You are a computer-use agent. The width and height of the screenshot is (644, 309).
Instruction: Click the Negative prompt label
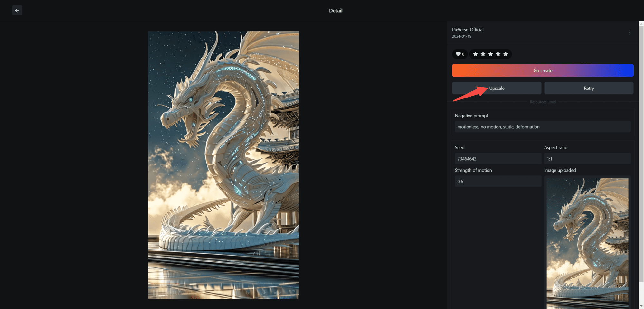point(471,116)
